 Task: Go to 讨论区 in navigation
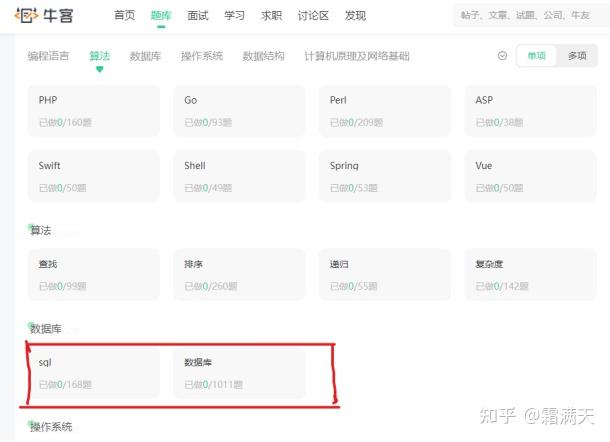pyautogui.click(x=313, y=16)
